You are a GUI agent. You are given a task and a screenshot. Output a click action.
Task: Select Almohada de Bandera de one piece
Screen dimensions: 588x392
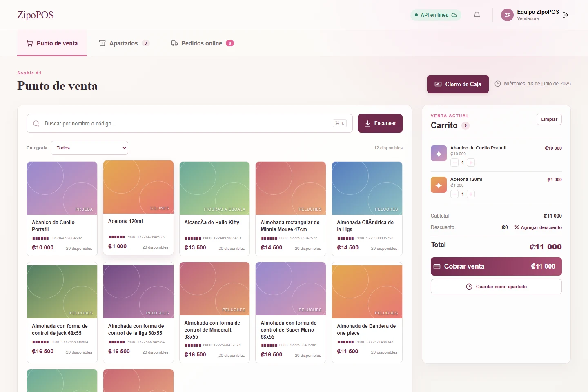[x=367, y=312]
